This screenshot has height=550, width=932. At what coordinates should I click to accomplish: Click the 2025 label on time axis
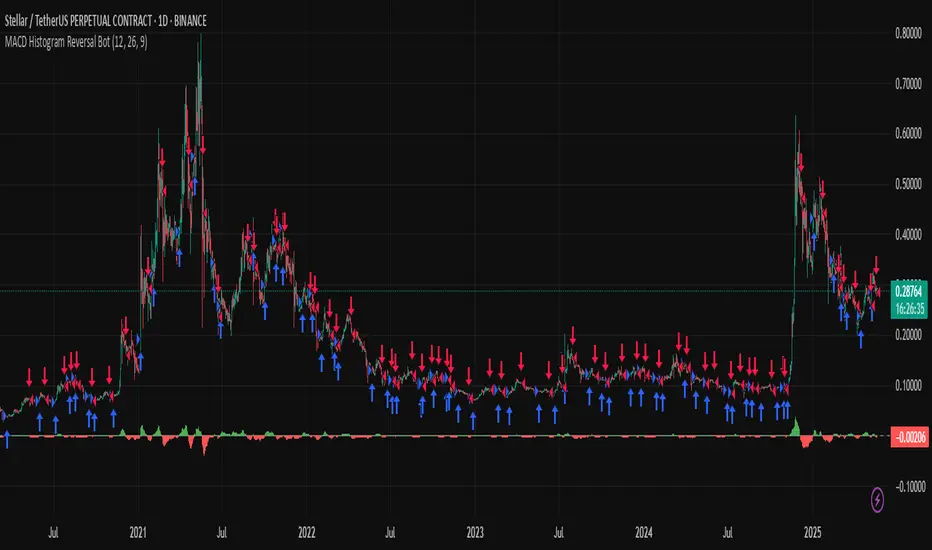pos(813,532)
